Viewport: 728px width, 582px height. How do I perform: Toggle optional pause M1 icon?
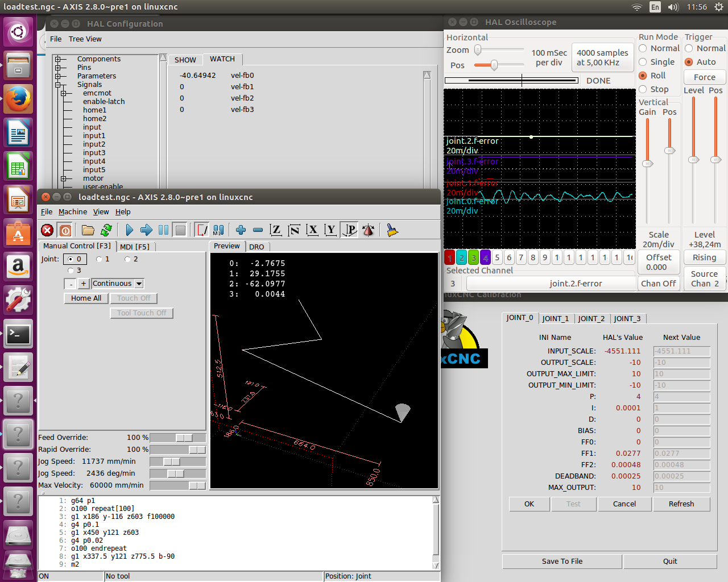coord(218,230)
